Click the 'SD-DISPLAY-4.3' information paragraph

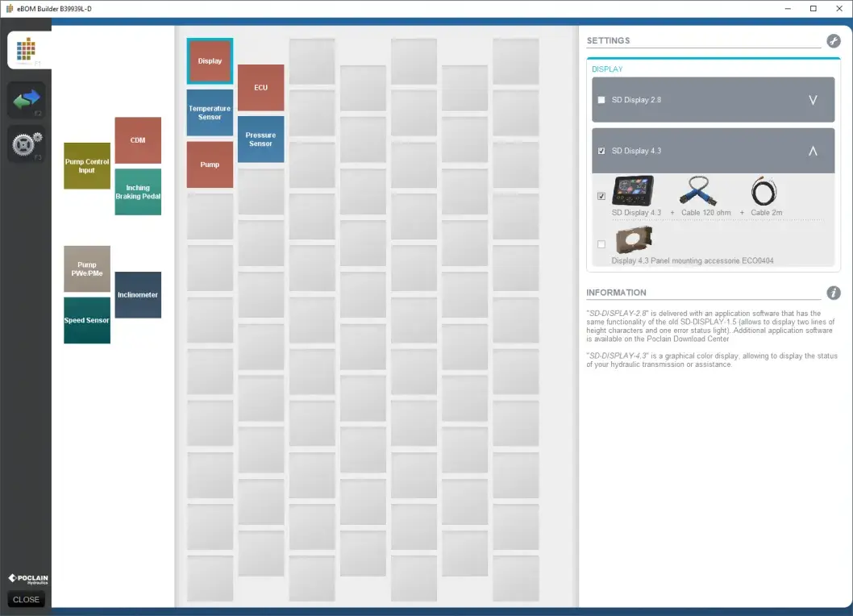(712, 360)
